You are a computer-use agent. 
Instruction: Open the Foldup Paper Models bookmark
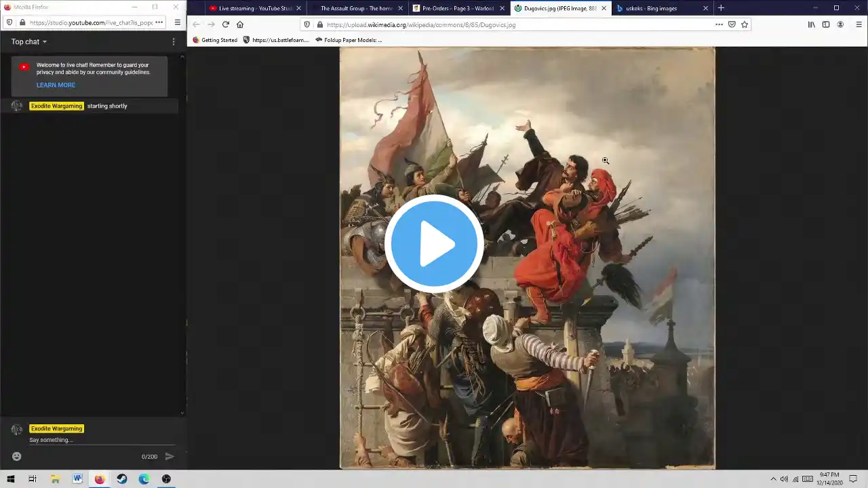(x=349, y=40)
